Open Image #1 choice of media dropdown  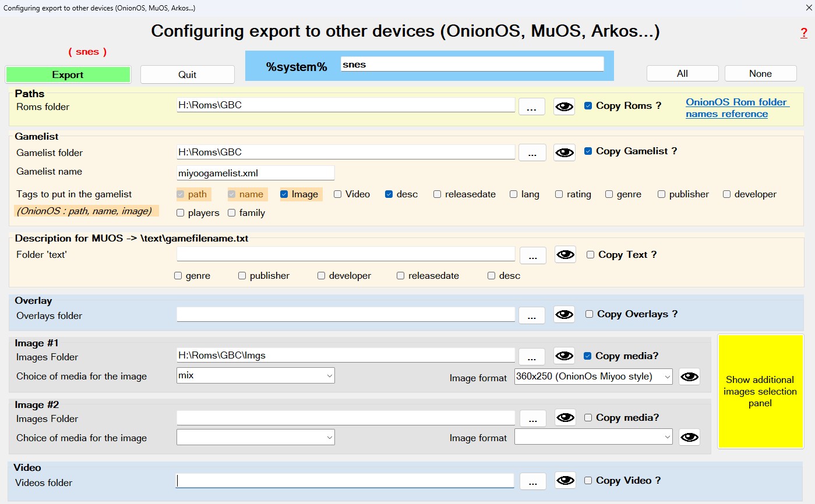point(255,375)
